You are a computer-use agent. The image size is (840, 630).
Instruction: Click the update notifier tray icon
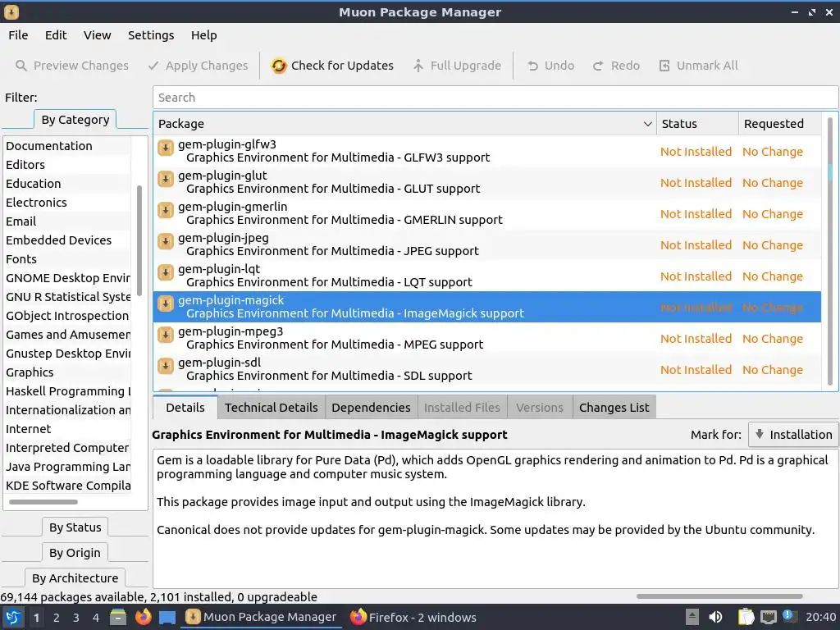tap(789, 616)
